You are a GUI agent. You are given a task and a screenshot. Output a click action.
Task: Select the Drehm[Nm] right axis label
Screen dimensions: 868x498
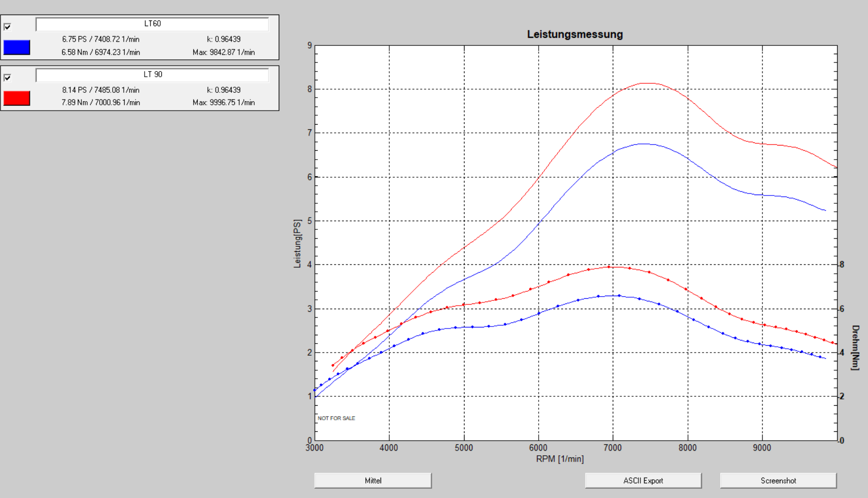click(x=855, y=347)
